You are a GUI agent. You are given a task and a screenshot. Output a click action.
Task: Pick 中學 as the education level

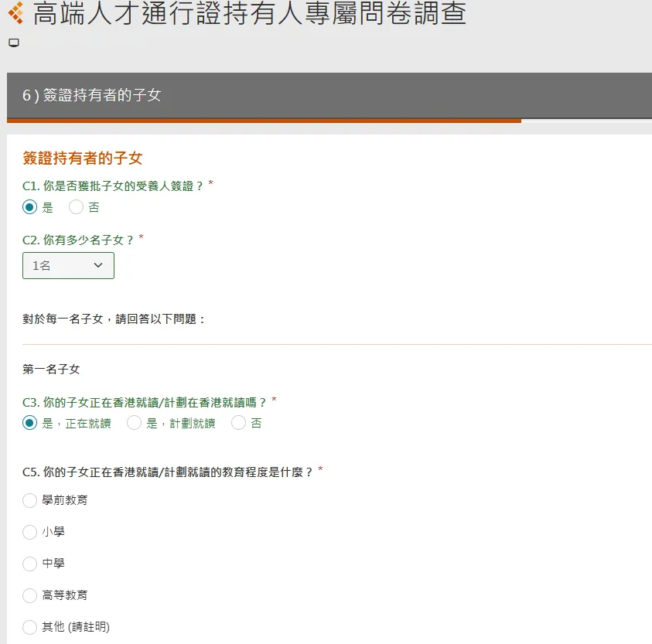pos(30,564)
